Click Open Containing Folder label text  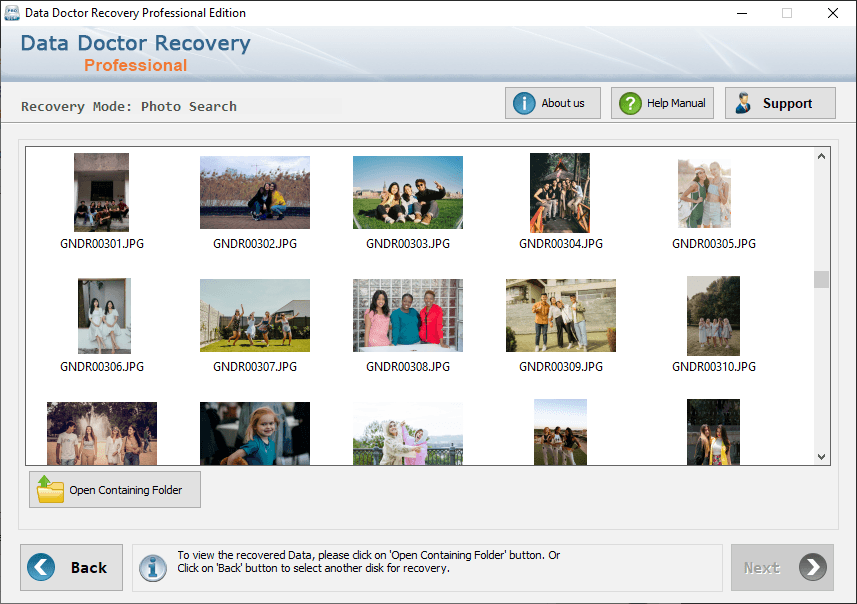(126, 490)
